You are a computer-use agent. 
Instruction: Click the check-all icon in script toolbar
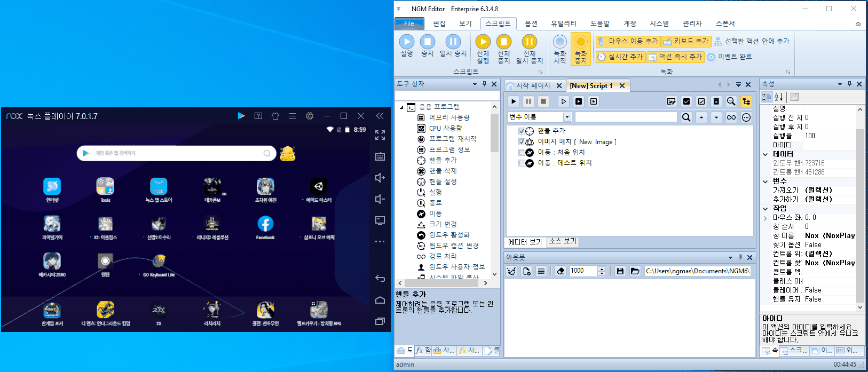686,101
